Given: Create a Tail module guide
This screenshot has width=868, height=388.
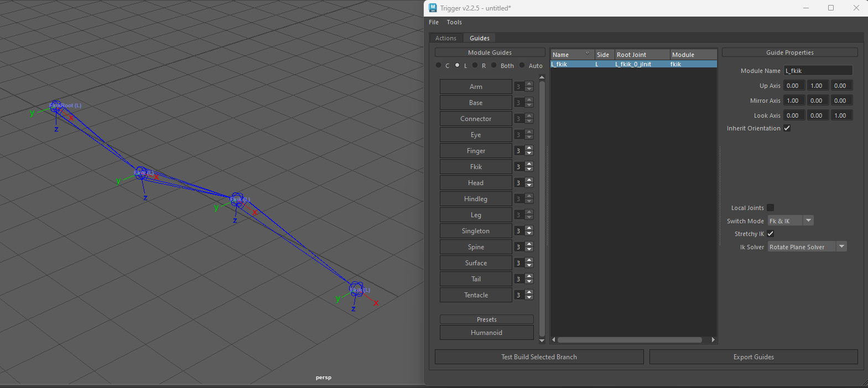Looking at the screenshot, I should tap(476, 279).
